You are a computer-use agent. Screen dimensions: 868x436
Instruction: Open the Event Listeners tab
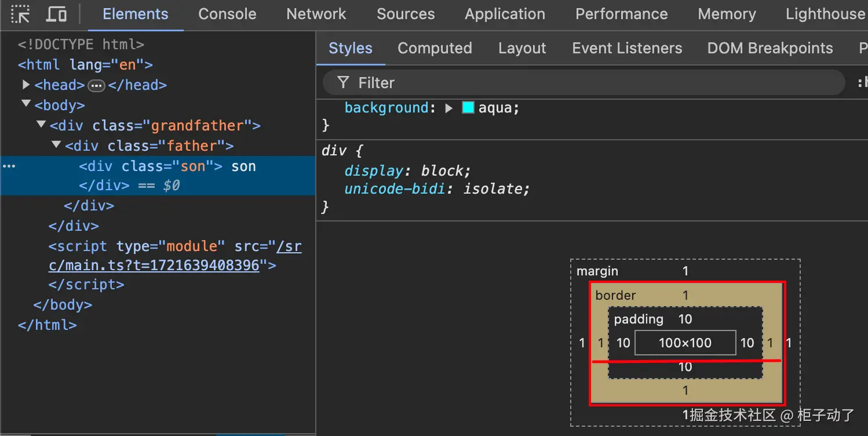[x=627, y=48]
